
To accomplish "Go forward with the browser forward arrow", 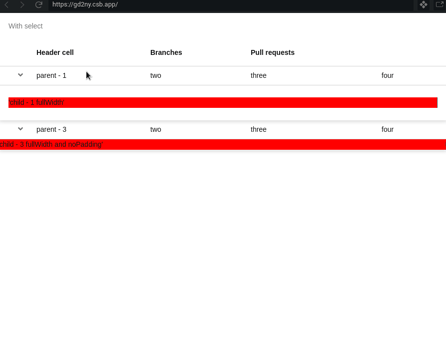I will click(22, 5).
